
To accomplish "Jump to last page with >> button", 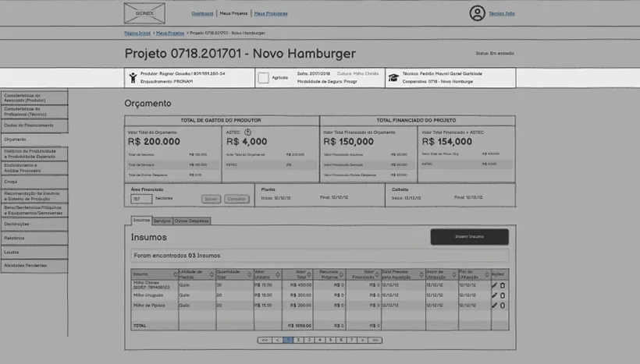I will click(375, 340).
